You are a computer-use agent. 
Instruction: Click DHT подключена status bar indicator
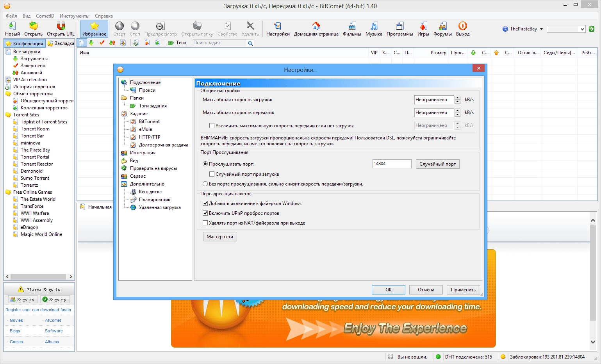pyautogui.click(x=464, y=357)
